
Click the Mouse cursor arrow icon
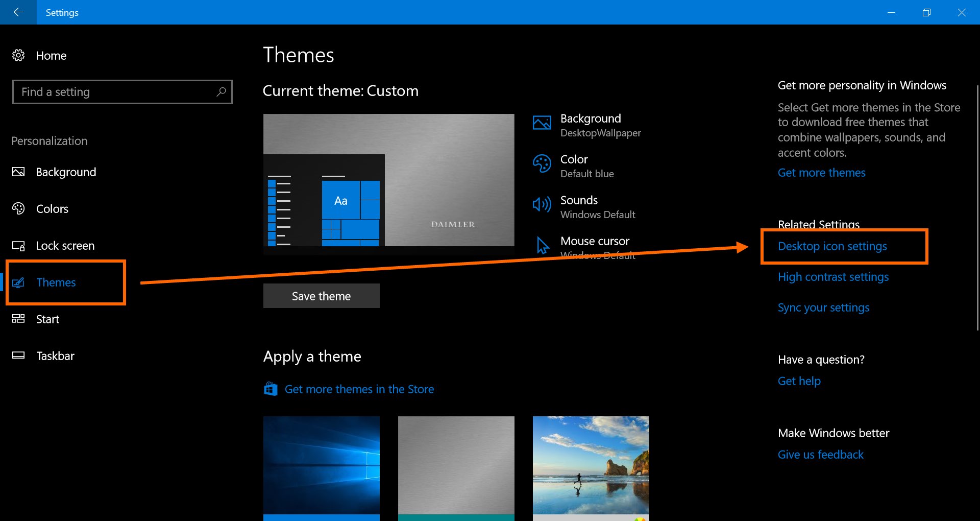(x=543, y=245)
